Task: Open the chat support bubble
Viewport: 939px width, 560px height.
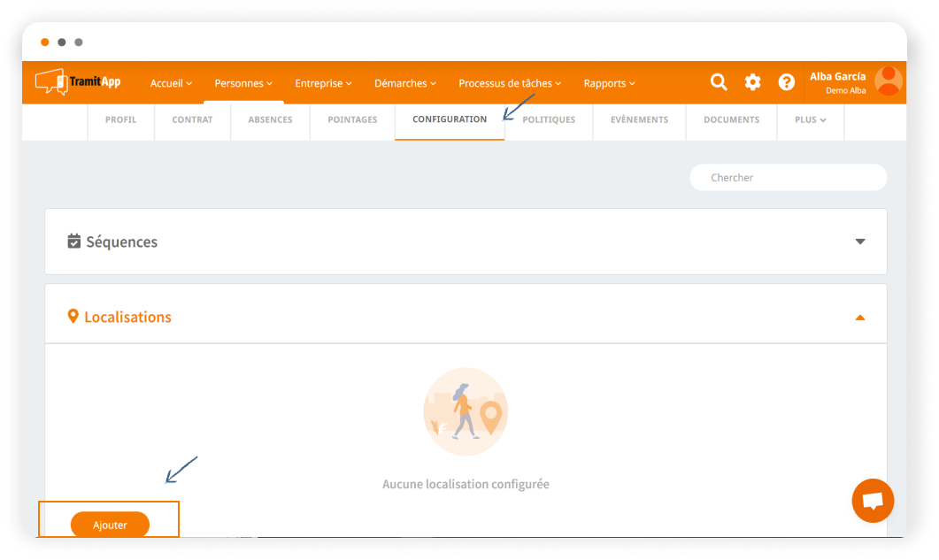Action: pyautogui.click(x=873, y=501)
